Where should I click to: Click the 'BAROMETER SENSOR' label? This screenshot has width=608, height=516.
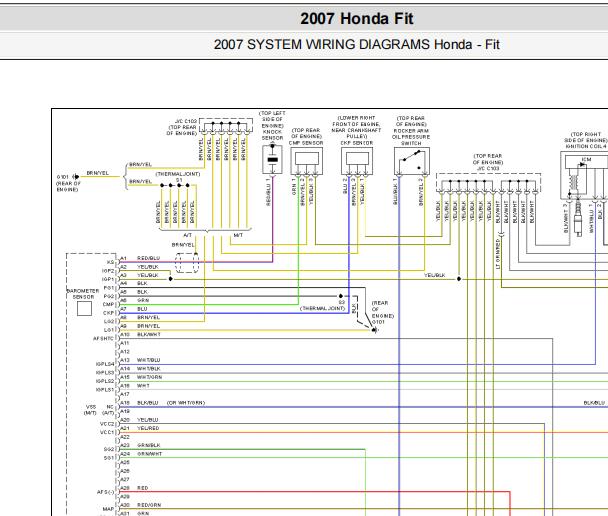coord(83,293)
